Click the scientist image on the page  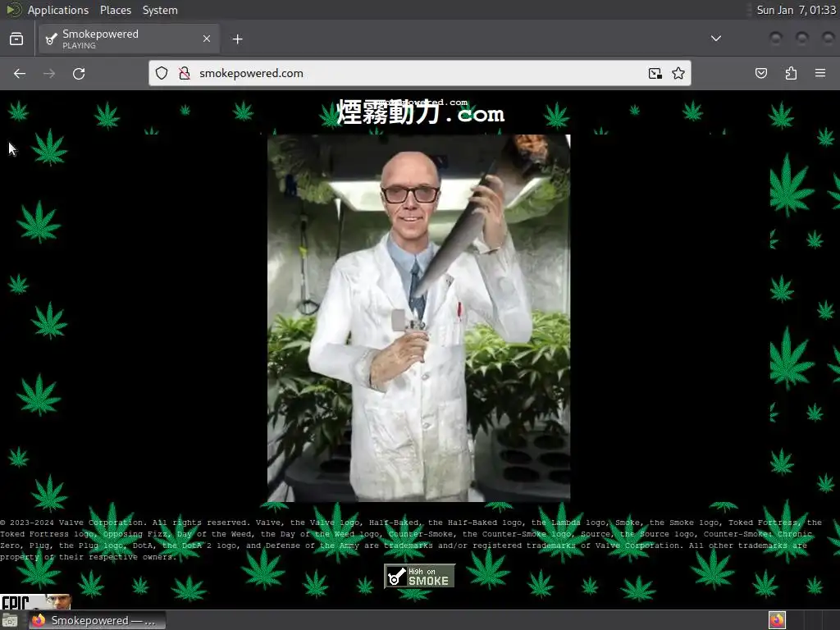tap(419, 318)
